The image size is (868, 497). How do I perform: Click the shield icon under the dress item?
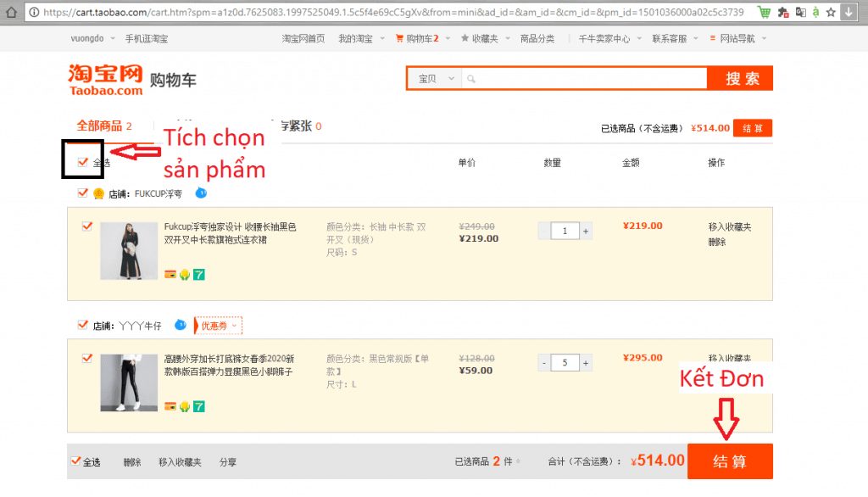[x=184, y=274]
